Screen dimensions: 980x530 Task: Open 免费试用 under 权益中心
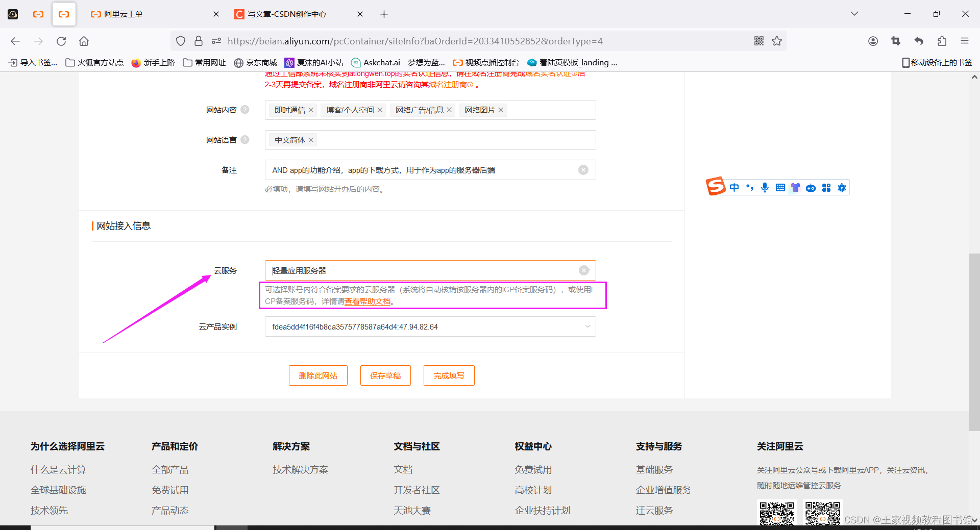pos(533,470)
